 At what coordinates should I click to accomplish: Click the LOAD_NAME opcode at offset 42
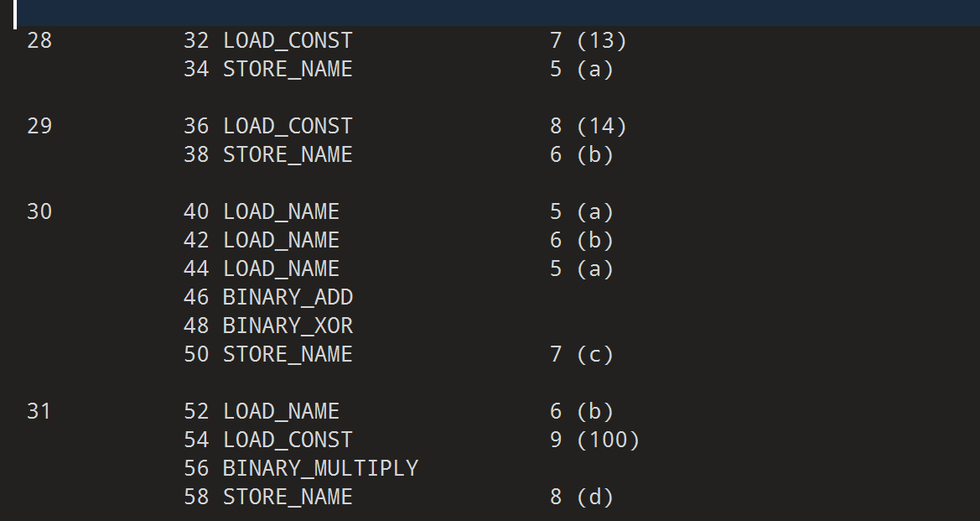(x=281, y=240)
